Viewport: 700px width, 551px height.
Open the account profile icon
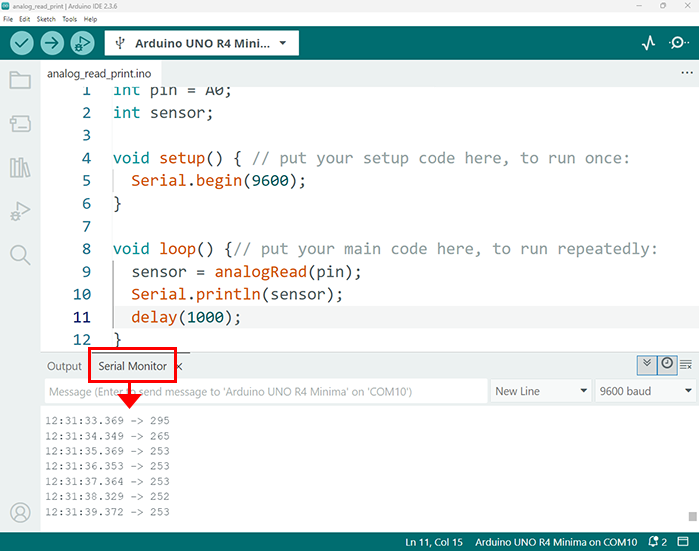pos(20,513)
